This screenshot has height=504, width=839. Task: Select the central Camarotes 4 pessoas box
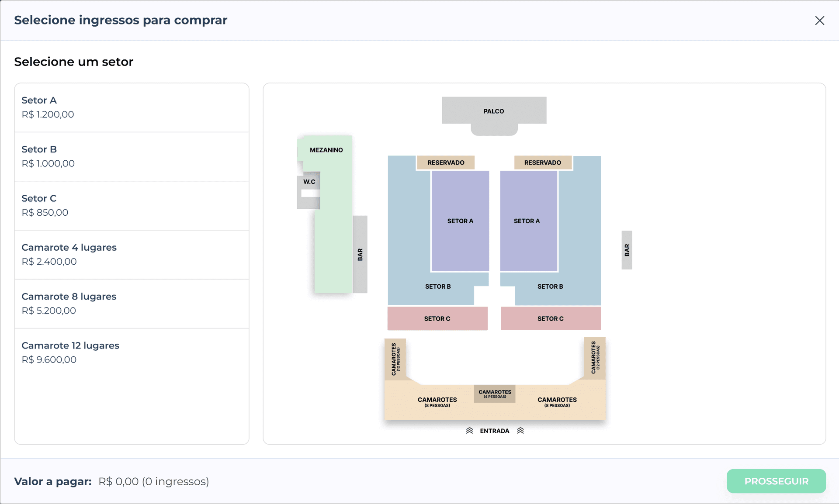click(495, 394)
